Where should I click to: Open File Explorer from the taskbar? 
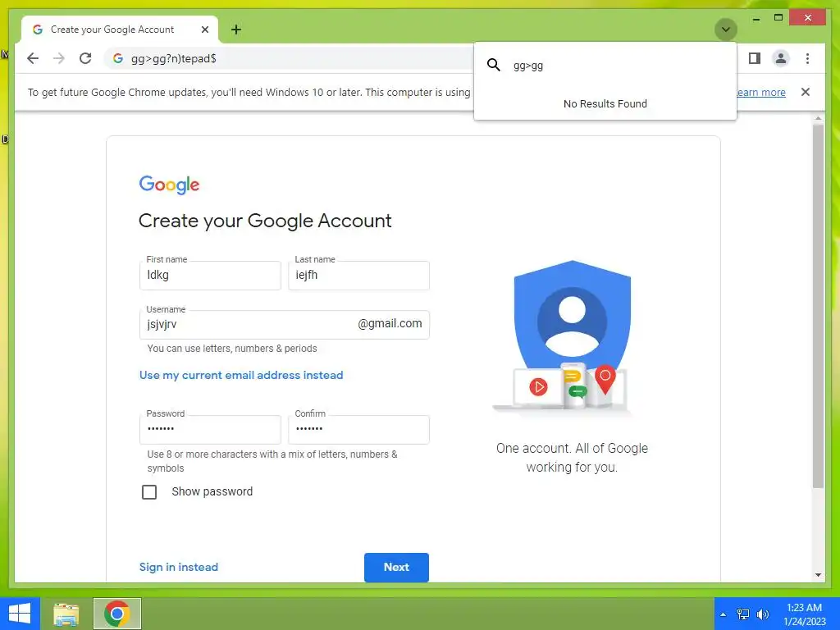pos(66,614)
